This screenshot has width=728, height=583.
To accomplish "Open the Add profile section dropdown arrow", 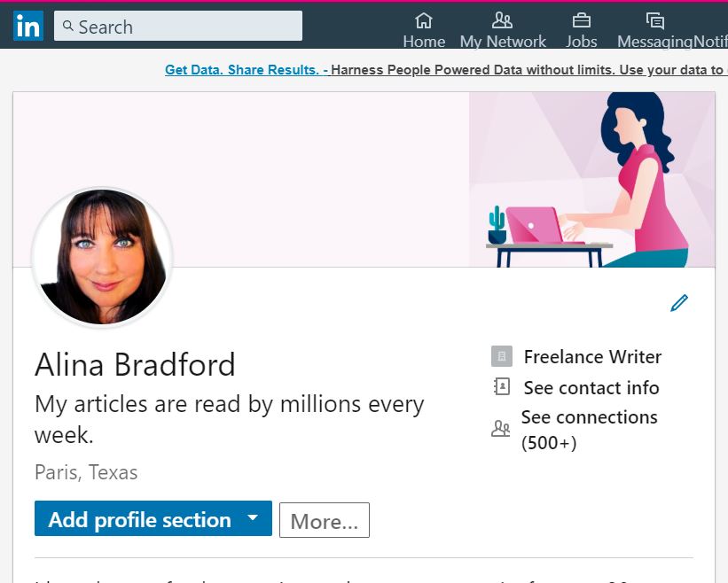I will pos(252,518).
